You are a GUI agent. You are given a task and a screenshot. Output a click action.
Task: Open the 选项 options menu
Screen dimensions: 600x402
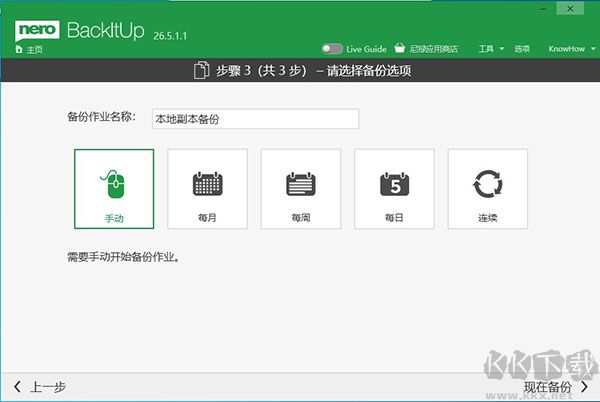[x=522, y=49]
